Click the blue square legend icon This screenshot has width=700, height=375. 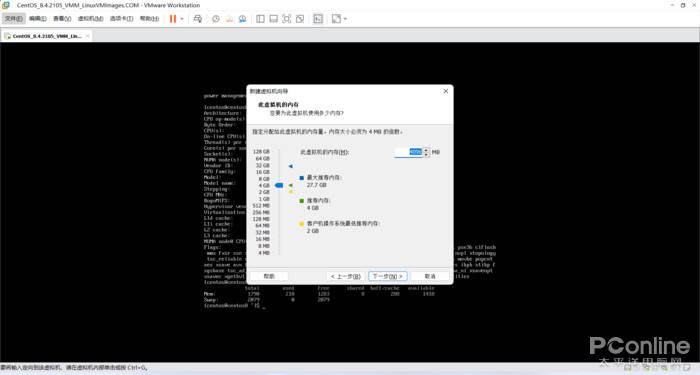point(302,178)
